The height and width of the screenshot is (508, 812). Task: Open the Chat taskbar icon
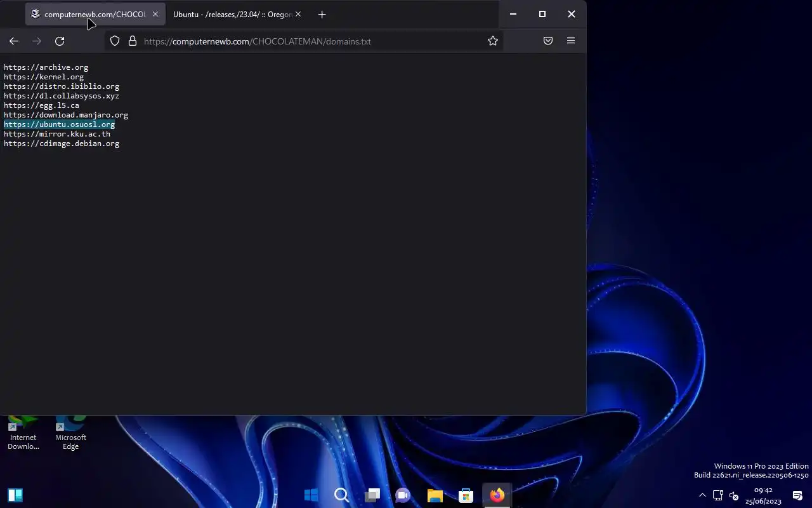click(403, 495)
